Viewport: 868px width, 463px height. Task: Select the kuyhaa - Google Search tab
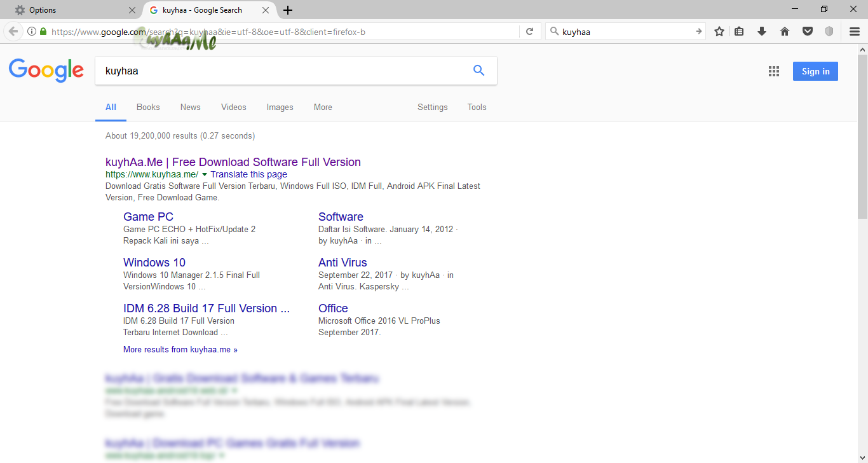pos(209,10)
